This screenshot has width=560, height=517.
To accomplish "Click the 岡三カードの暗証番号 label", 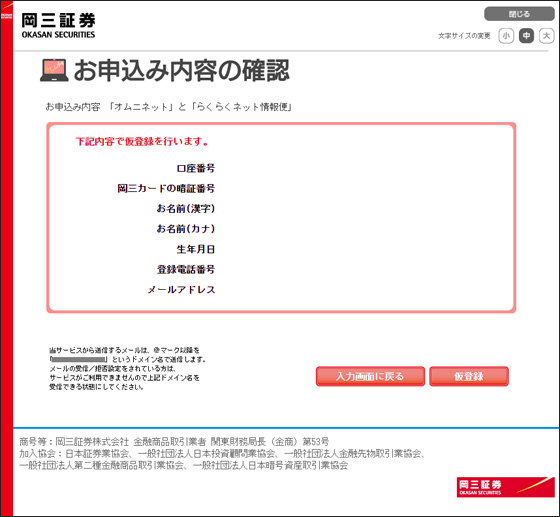I will (x=166, y=188).
